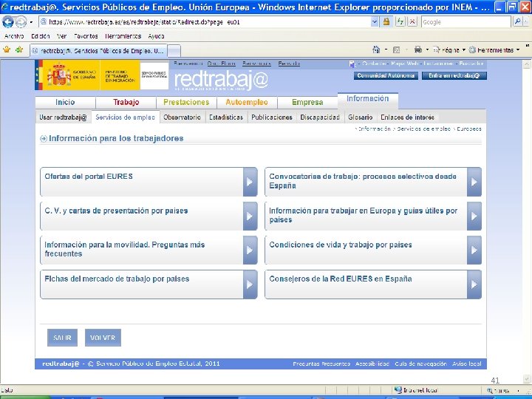Image resolution: width=532 pixels, height=399 pixels.
Task: Open the Edición menu
Action: pos(41,36)
